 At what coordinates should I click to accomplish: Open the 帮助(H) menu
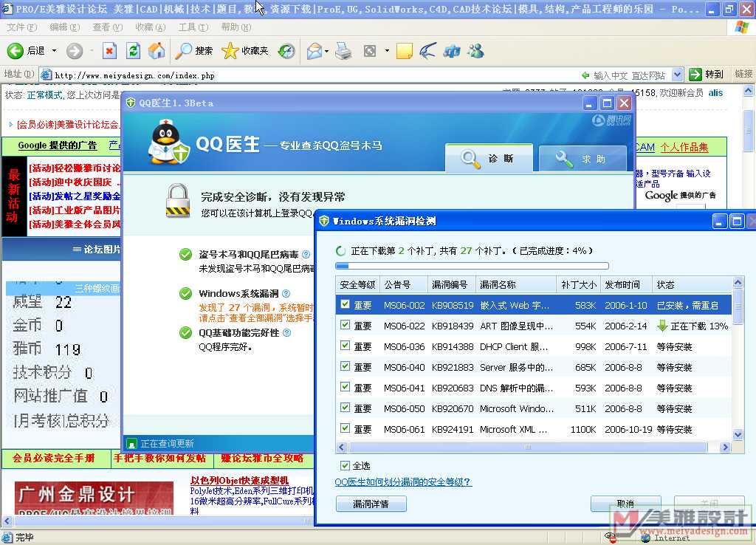point(236,27)
